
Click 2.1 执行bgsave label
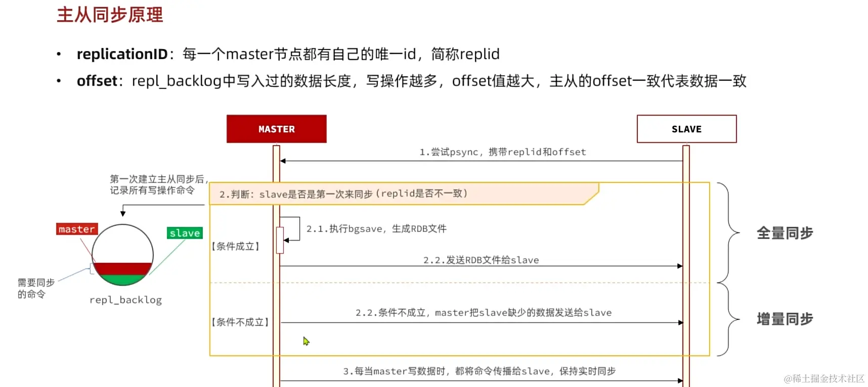click(376, 229)
